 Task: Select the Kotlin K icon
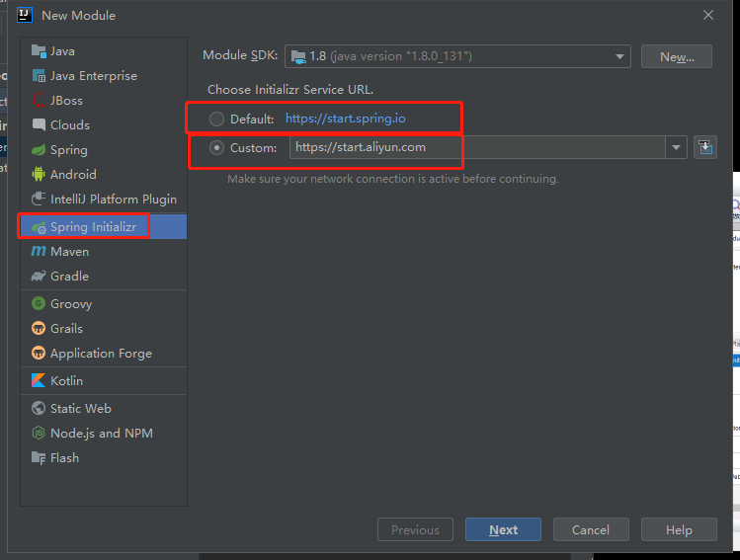pos(39,380)
